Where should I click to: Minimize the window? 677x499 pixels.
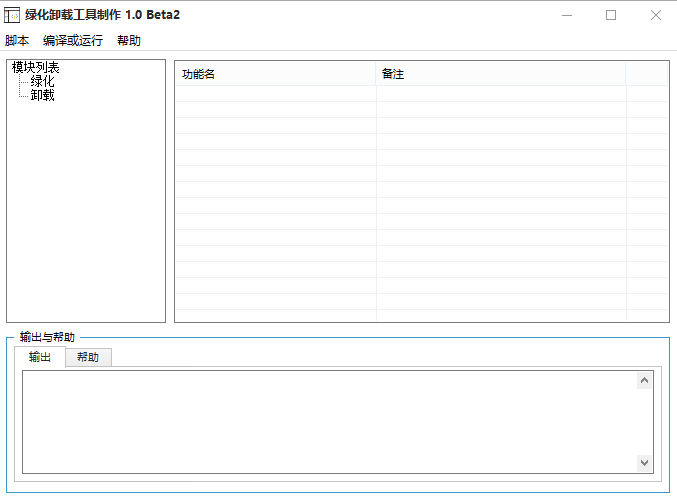point(567,16)
